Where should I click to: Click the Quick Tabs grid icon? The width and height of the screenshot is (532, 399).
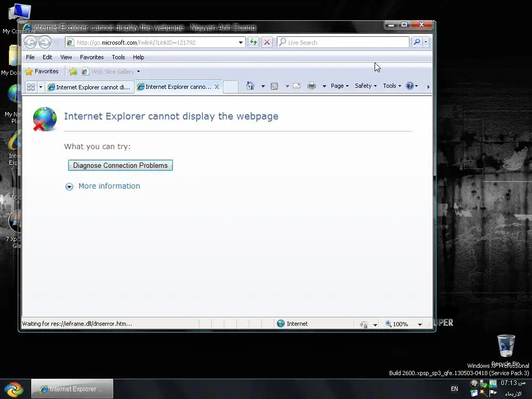(x=31, y=87)
